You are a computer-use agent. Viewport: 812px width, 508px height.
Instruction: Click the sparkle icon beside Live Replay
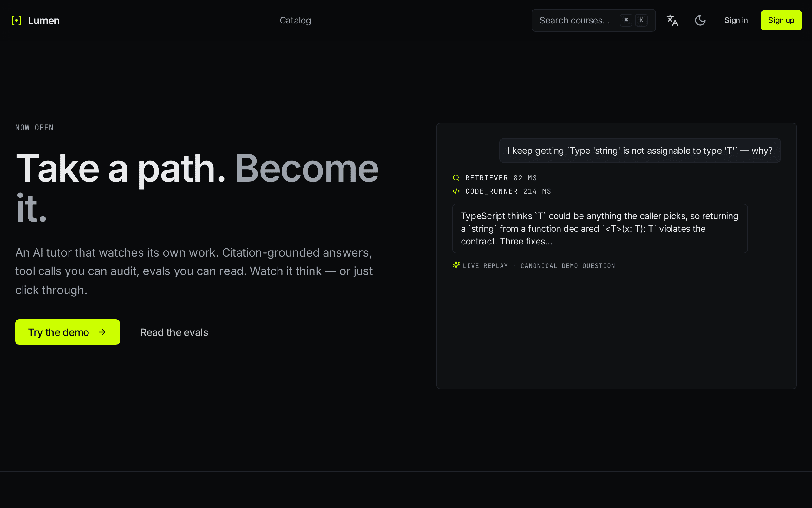click(456, 265)
